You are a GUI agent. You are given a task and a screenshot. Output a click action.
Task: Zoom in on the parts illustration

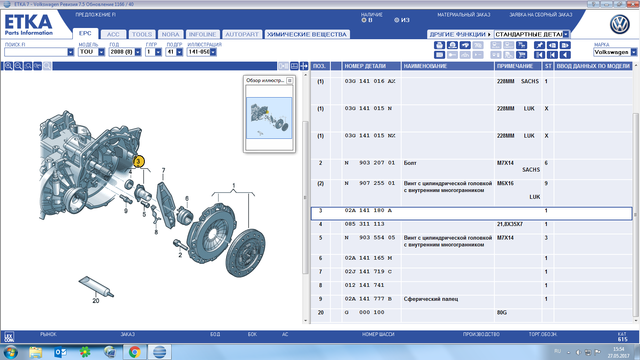click(x=8, y=66)
